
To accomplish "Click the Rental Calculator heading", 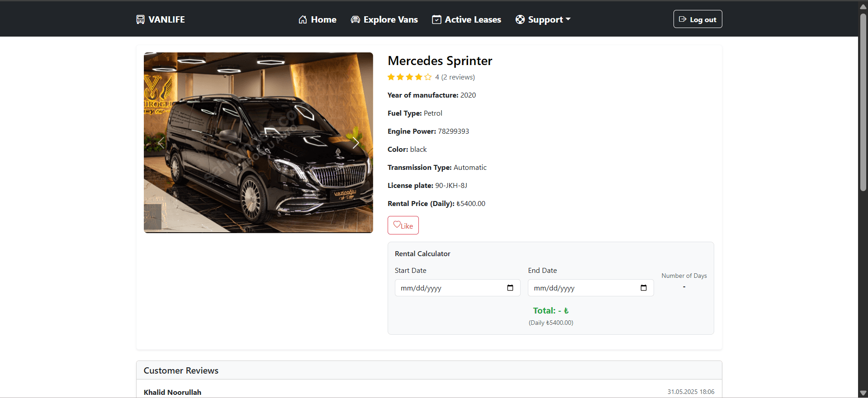I will point(422,254).
